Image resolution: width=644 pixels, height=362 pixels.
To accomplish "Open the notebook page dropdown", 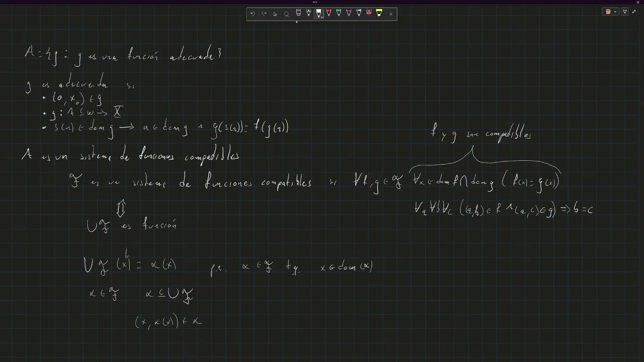I will (x=610, y=12).
